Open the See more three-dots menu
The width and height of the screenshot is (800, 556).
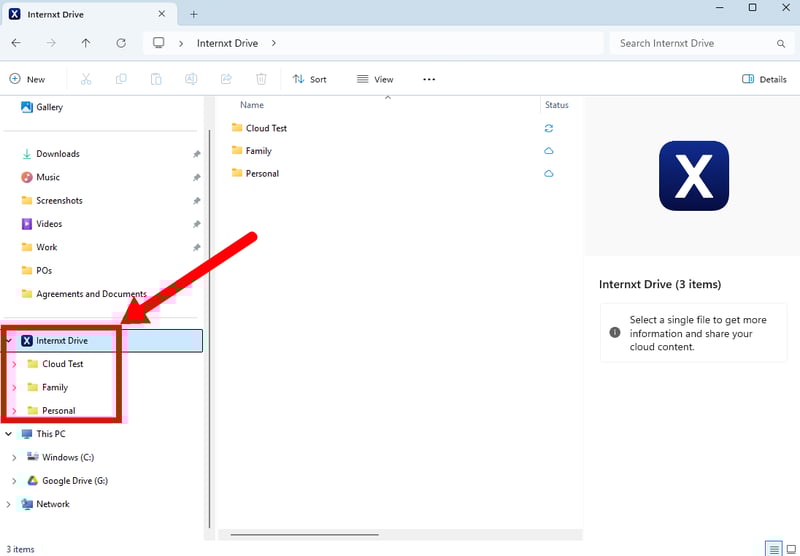(x=429, y=79)
